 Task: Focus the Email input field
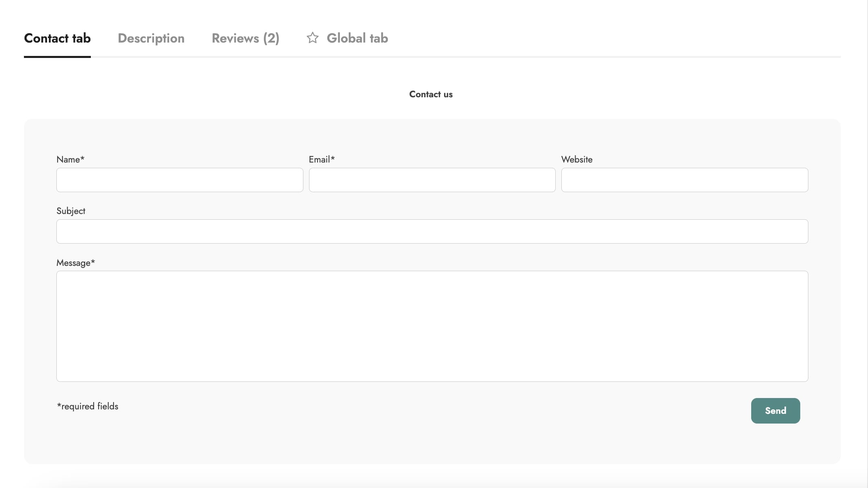coord(432,180)
